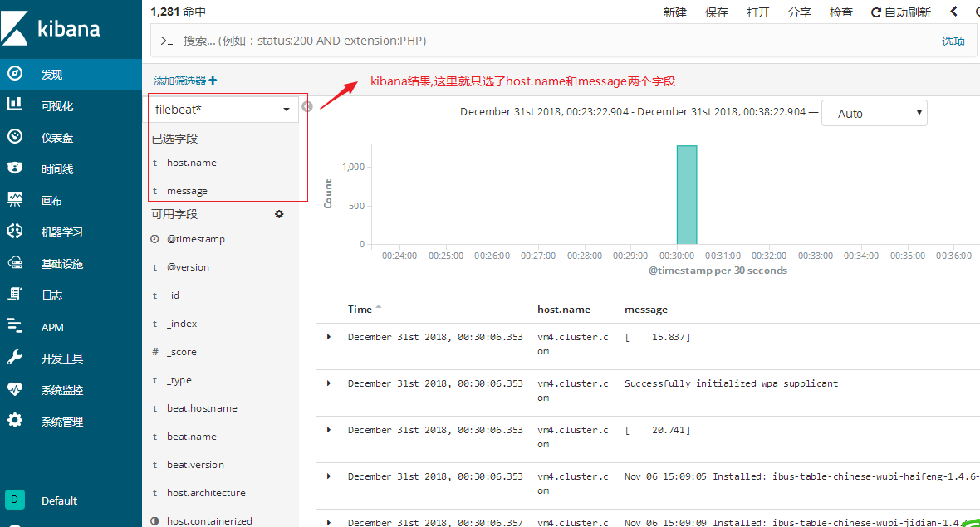980x527 pixels.
Task: Open the filebeat* index pattern dropdown
Action: click(223, 110)
